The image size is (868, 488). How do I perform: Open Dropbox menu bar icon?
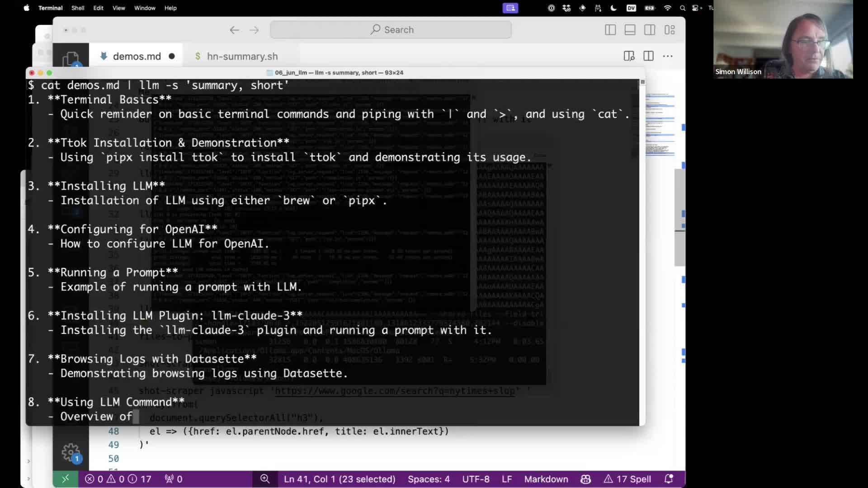coord(566,8)
